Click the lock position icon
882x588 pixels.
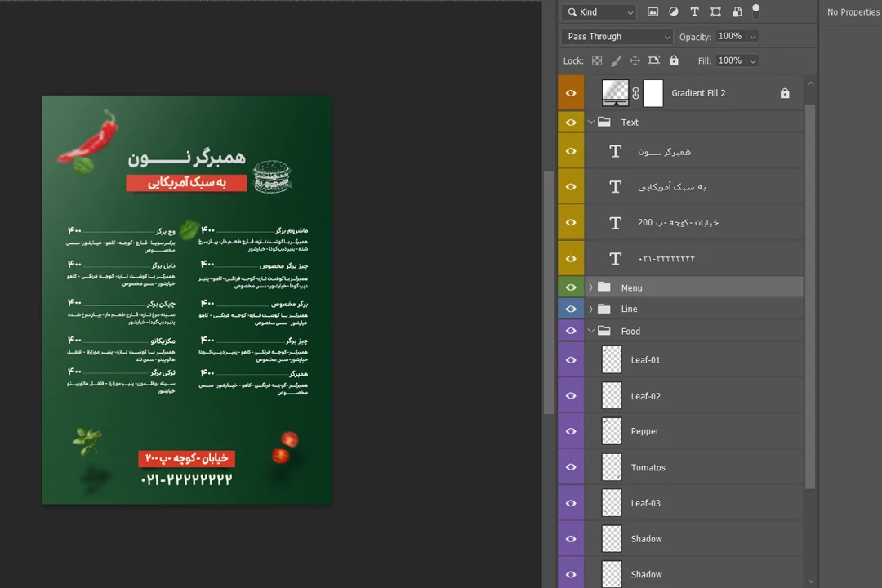pyautogui.click(x=635, y=60)
